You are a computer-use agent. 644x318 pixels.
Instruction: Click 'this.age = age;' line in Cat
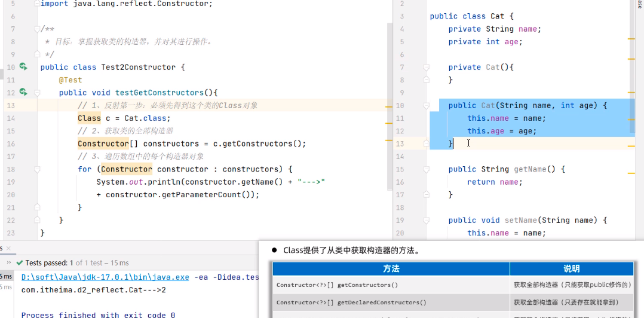[x=502, y=131]
